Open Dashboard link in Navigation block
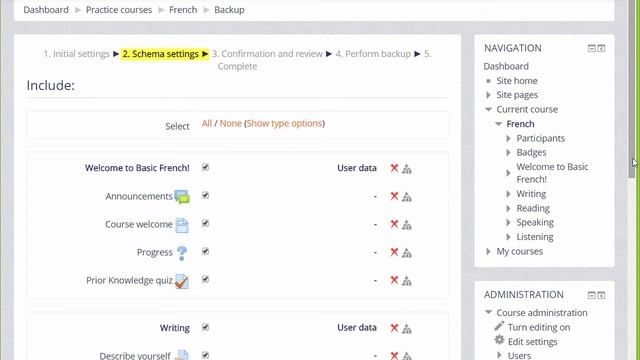 coord(506,66)
